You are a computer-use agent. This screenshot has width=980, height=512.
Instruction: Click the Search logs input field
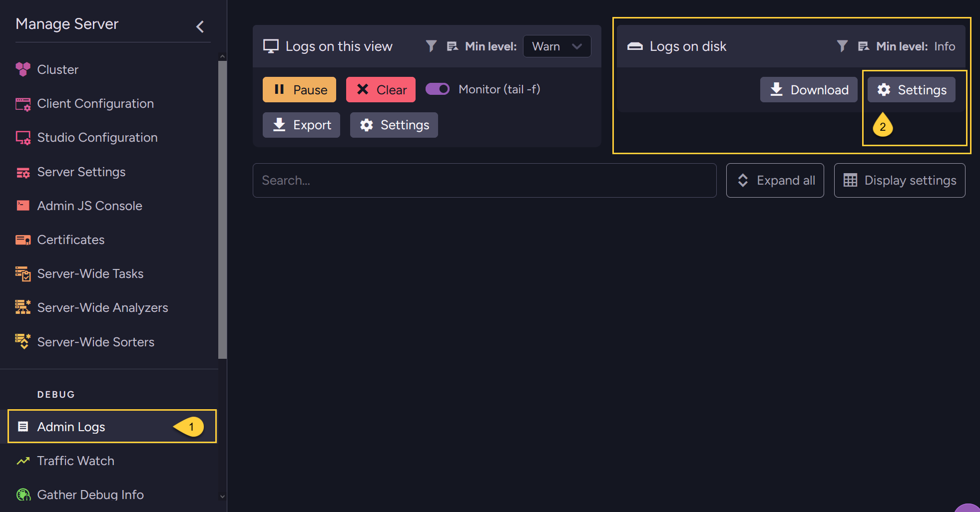click(x=485, y=180)
